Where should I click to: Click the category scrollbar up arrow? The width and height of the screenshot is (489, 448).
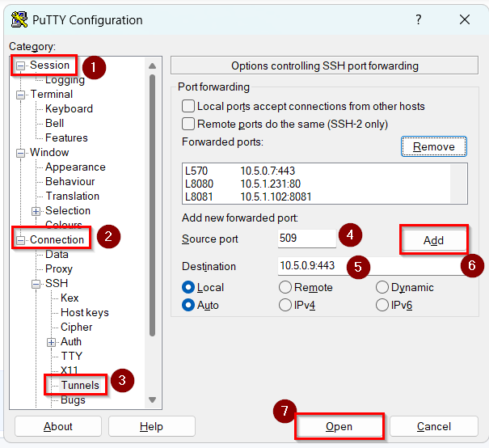tap(152, 66)
